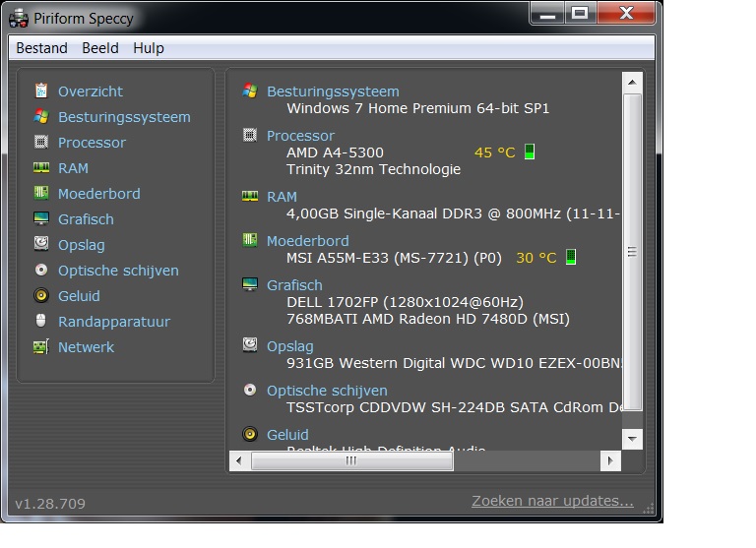Open the Bestand menu
Screen dimensions: 756x548
[x=42, y=47]
